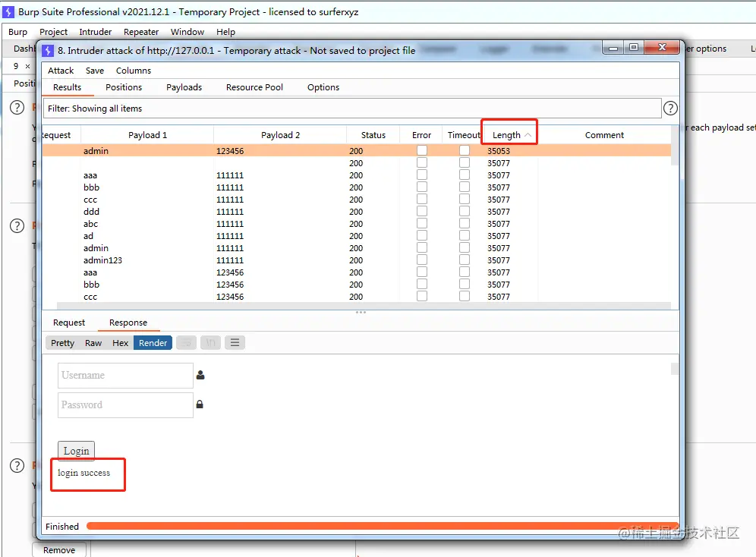
Task: Click the rendered Password input field
Action: pyautogui.click(x=125, y=404)
